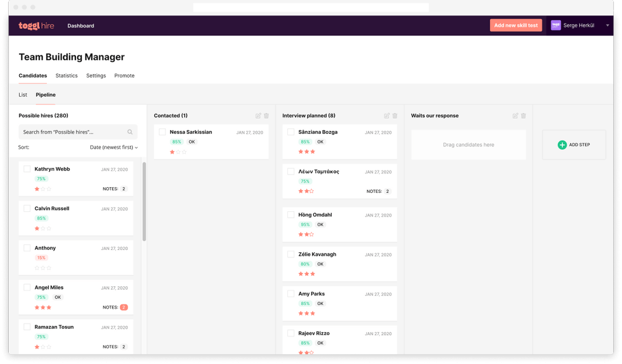Select the checkbox next to Kathryn Webb

27,169
